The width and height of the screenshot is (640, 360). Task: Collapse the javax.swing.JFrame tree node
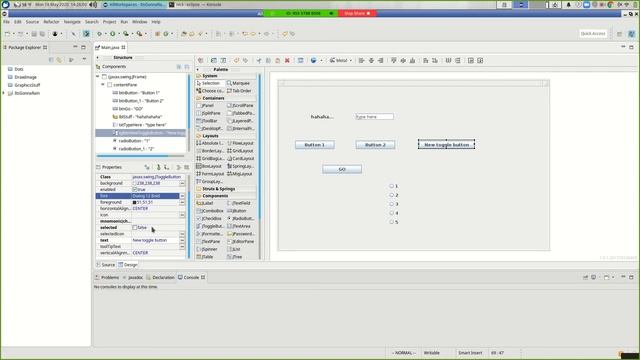pyautogui.click(x=98, y=77)
